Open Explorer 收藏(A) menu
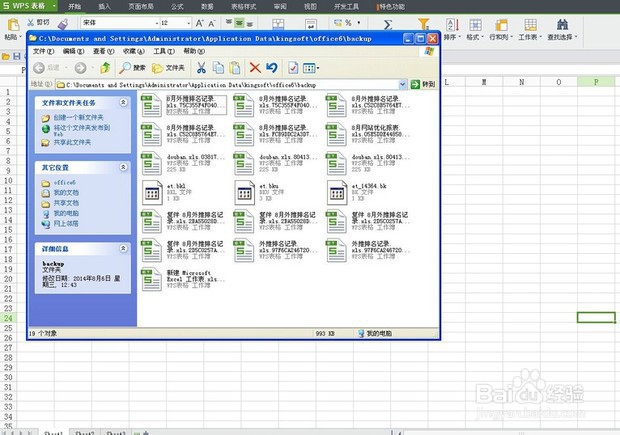This screenshot has width=620, height=435. 134,51
